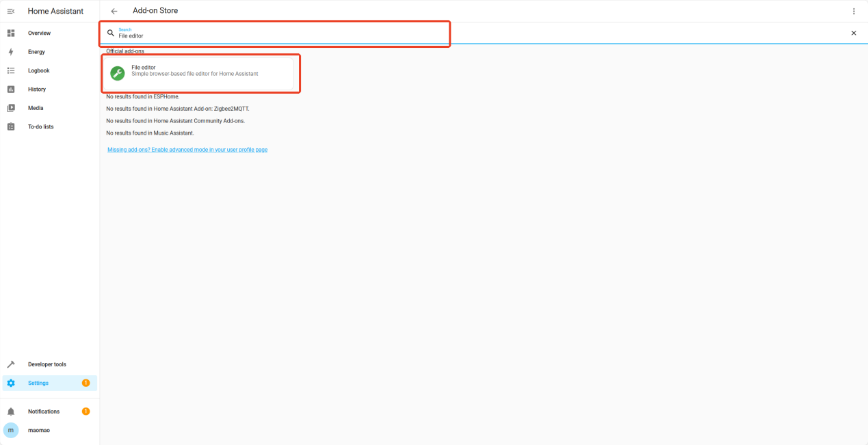Click 'No results found in ESPHome.' text
Viewport: 868px width, 445px height.
[x=143, y=96]
